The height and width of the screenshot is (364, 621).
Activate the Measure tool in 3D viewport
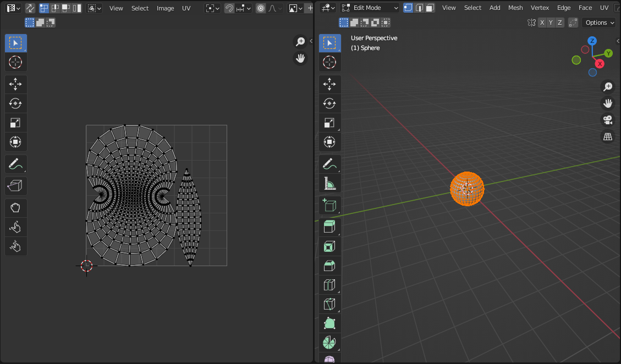click(329, 183)
